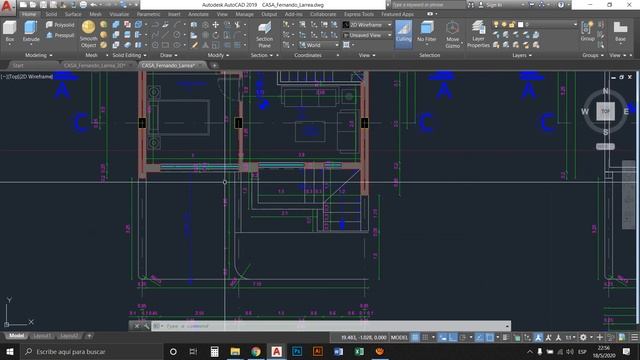Expand the Layers panel
640x360 pixels.
(522, 55)
